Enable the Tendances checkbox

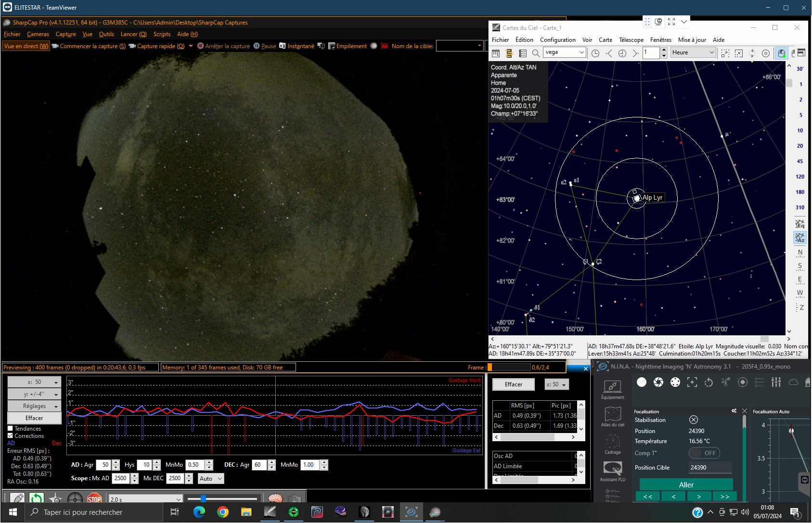pos(10,429)
